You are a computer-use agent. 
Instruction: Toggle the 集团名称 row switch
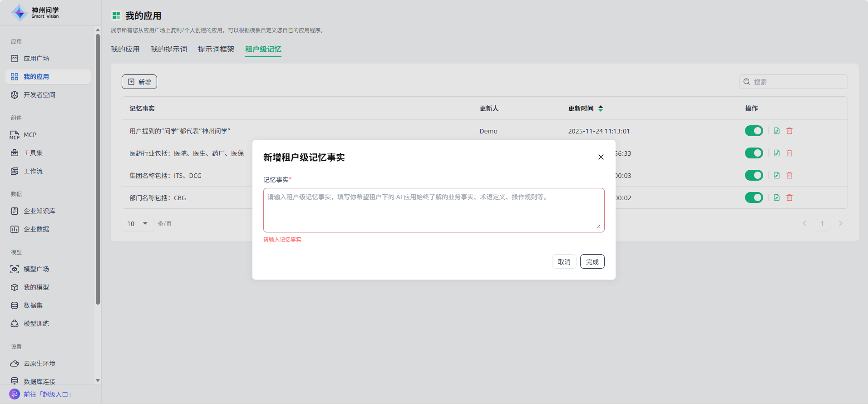[x=754, y=175]
